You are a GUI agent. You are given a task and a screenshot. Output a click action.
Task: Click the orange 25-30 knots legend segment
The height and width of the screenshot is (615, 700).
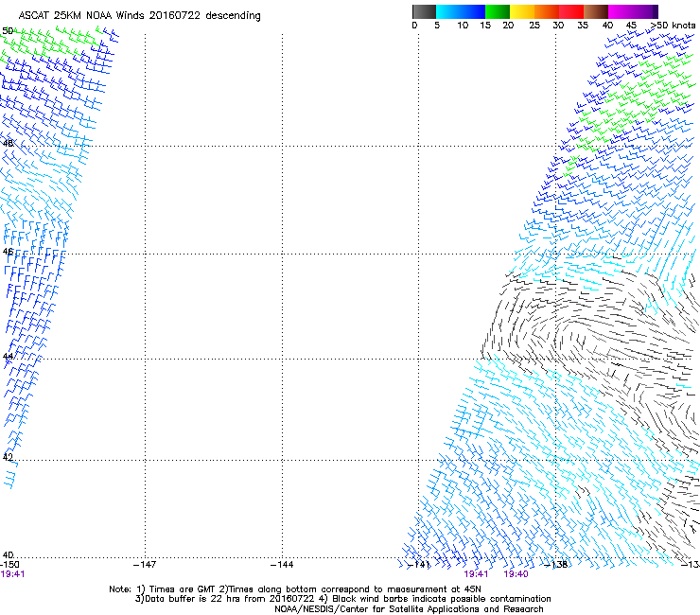click(x=547, y=11)
